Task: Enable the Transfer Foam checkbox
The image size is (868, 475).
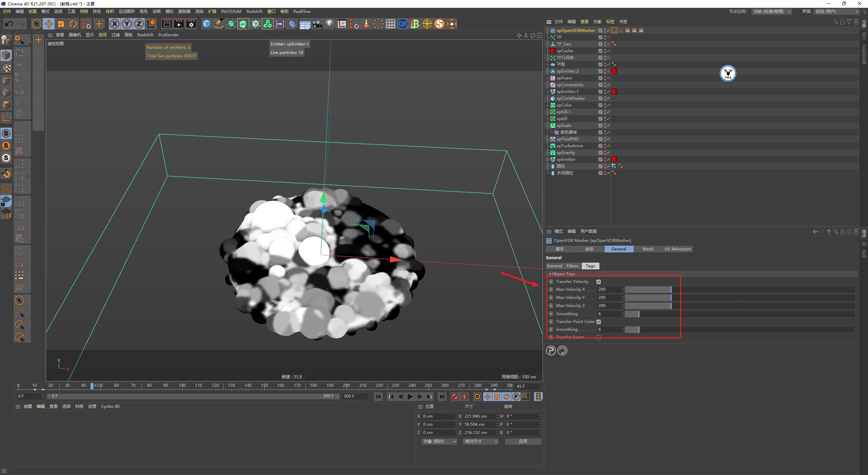Action: (599, 337)
